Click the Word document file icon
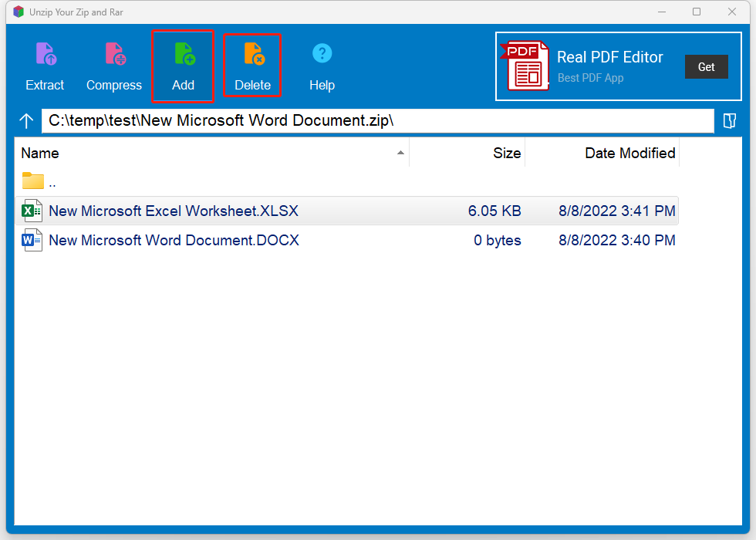The image size is (756, 540). tap(32, 240)
